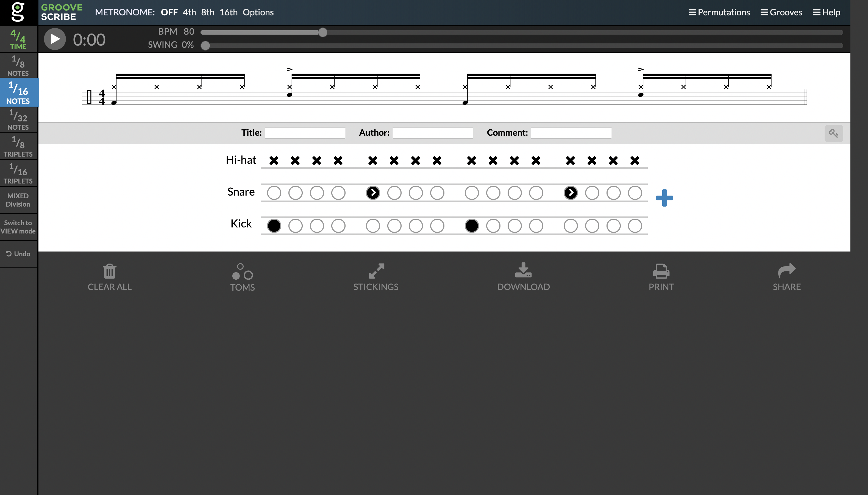Toggle the first hi-hat X note
The height and width of the screenshot is (495, 868).
click(x=274, y=160)
